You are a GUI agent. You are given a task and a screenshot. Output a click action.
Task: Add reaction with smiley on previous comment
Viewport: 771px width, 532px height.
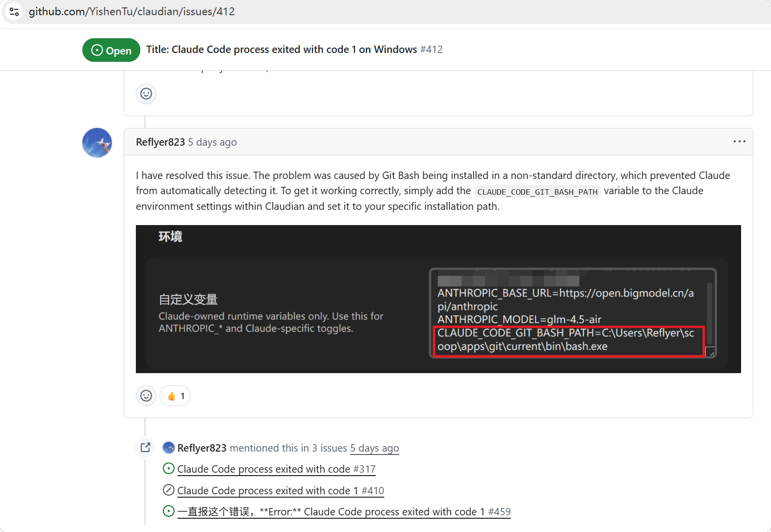click(x=146, y=94)
